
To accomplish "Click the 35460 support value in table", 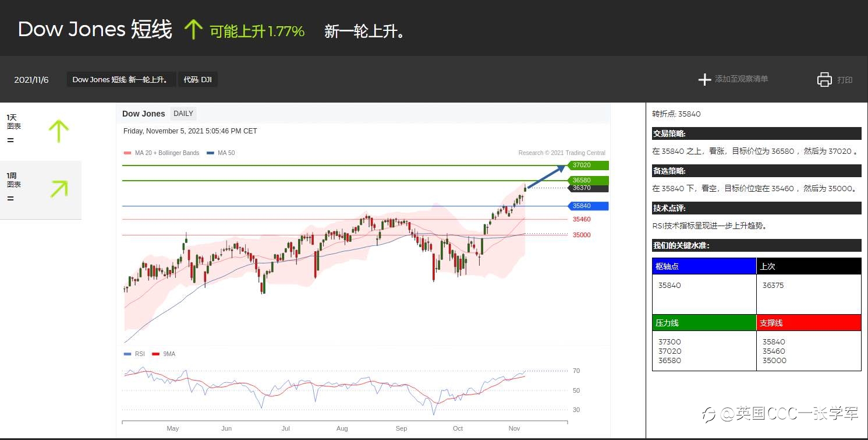I will (774, 351).
